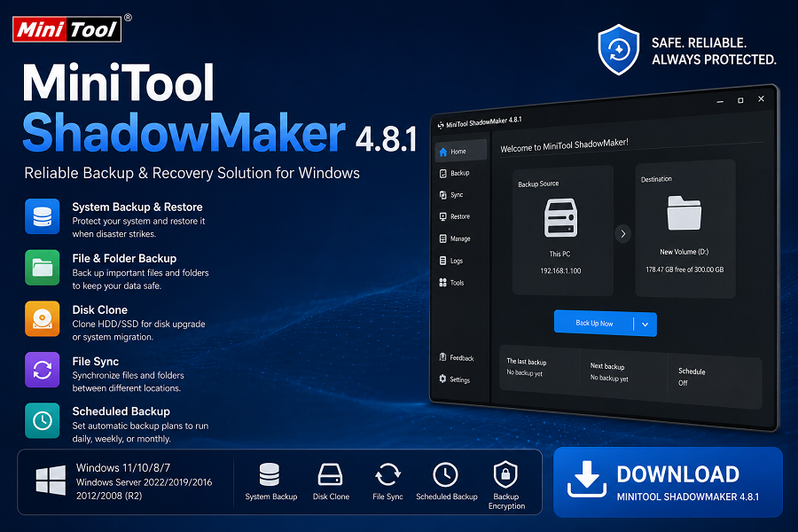The height and width of the screenshot is (532, 798).
Task: Click the This PC drive icon in Backup Source
Action: click(560, 218)
